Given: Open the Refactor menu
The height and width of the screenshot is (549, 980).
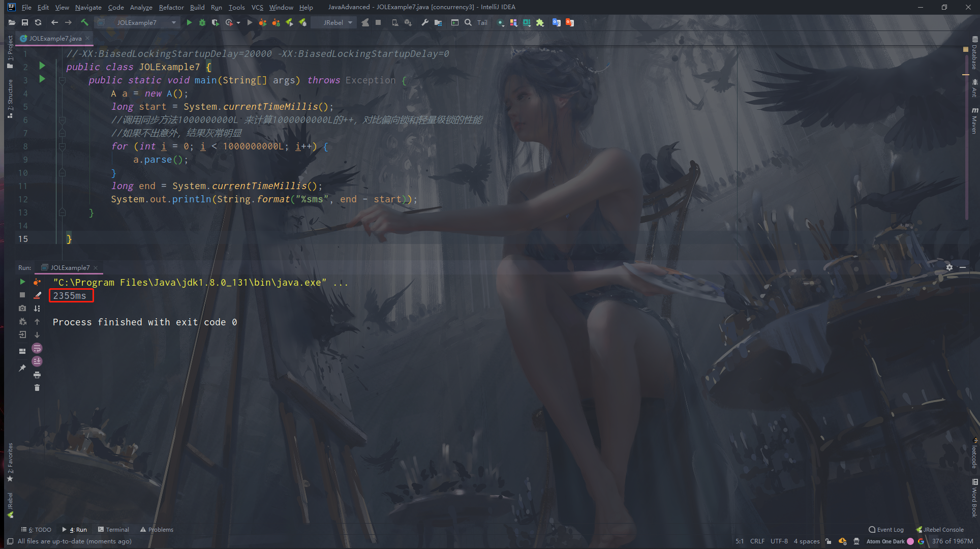Looking at the screenshot, I should coord(171,7).
